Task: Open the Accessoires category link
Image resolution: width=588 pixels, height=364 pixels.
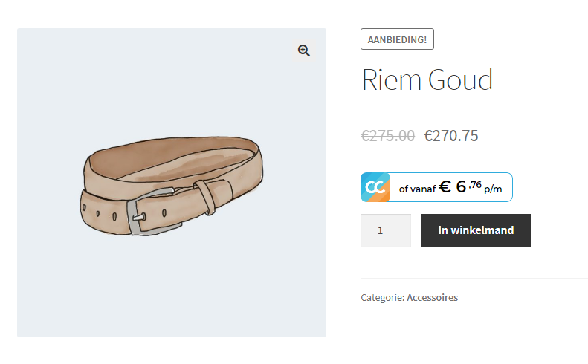Action: [432, 297]
